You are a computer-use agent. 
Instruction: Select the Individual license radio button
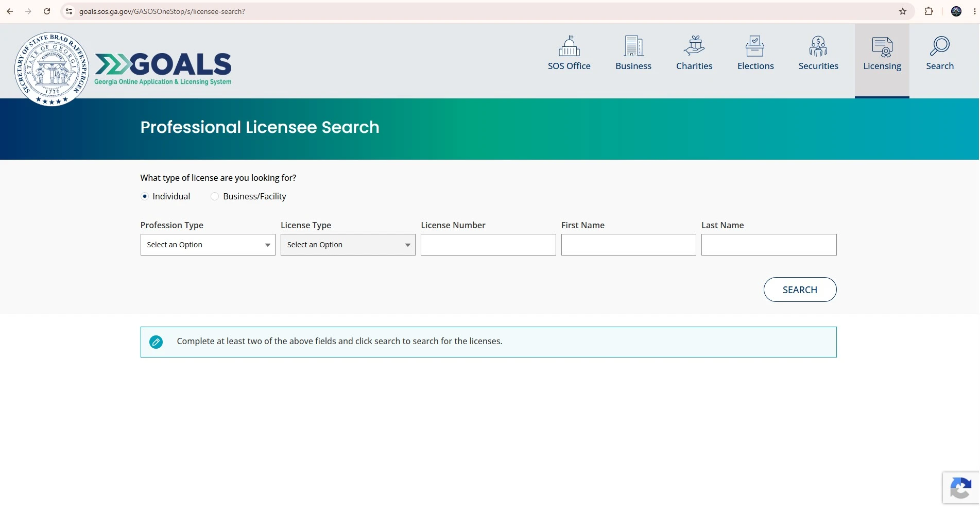coord(145,196)
